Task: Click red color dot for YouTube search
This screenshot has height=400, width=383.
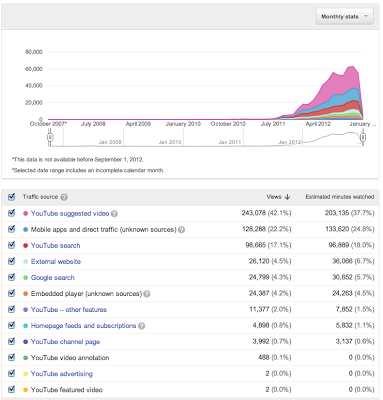Action: click(x=25, y=246)
